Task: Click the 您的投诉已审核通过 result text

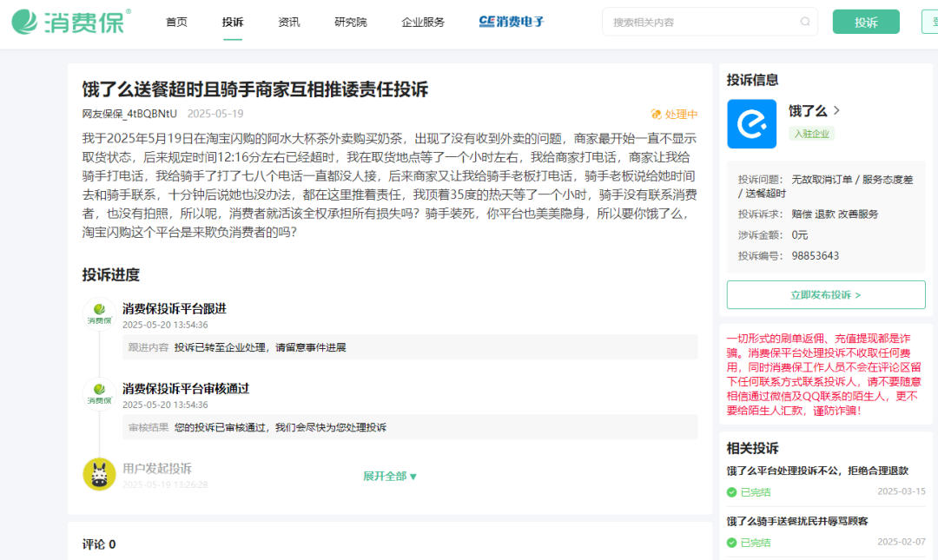Action: click(281, 427)
